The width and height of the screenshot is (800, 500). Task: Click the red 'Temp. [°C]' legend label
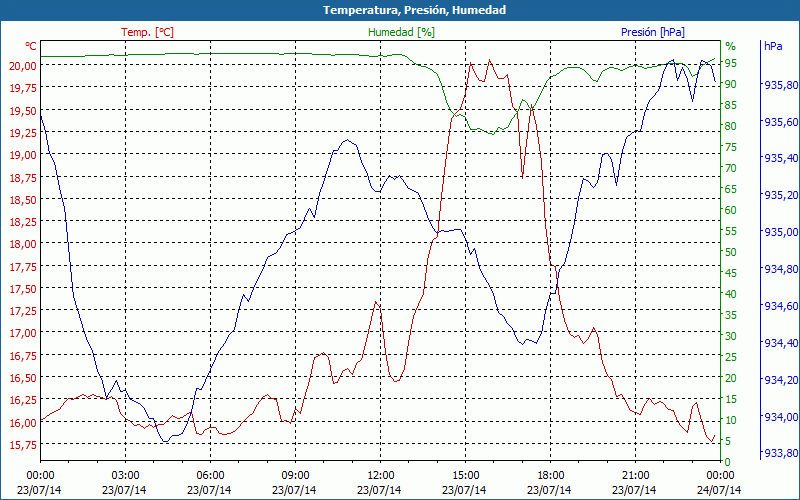[147, 32]
